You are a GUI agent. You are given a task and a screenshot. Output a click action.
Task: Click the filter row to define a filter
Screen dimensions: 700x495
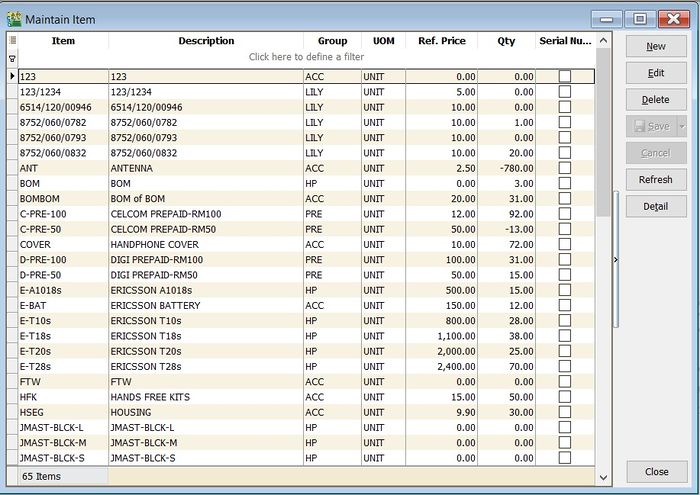(306, 57)
